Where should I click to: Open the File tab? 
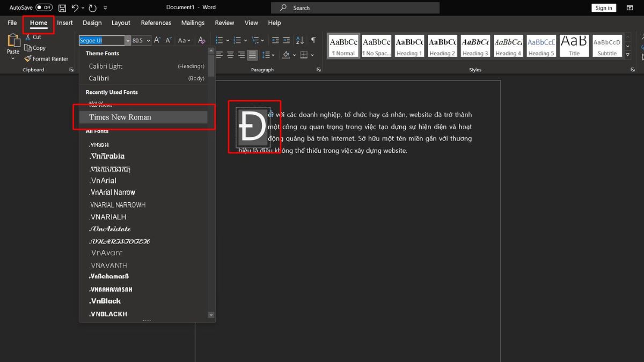[x=12, y=23]
